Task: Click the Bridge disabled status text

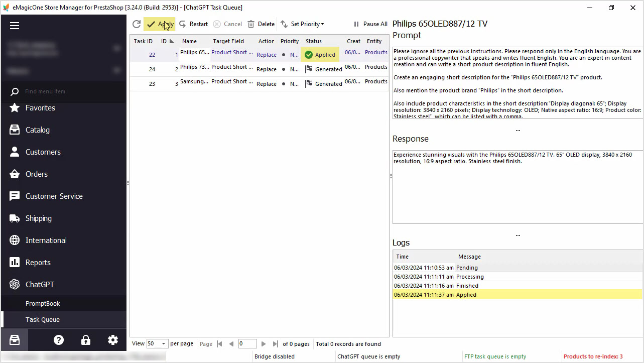Action: pyautogui.click(x=275, y=356)
